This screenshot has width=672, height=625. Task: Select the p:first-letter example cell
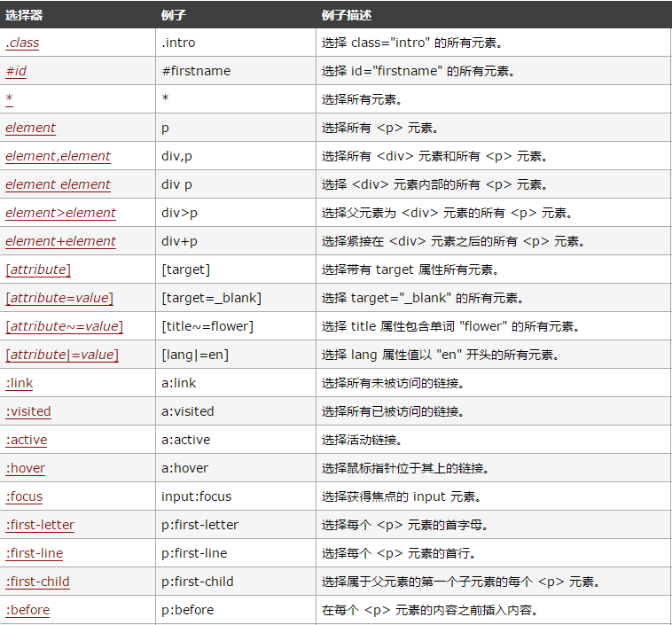point(236,525)
